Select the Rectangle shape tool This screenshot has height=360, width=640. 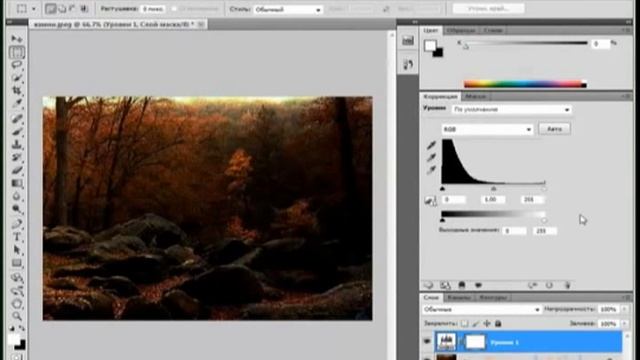point(17,263)
